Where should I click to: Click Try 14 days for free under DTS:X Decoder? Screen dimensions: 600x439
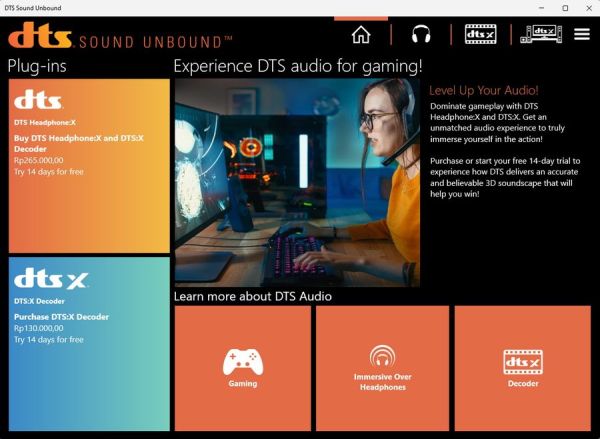49,339
